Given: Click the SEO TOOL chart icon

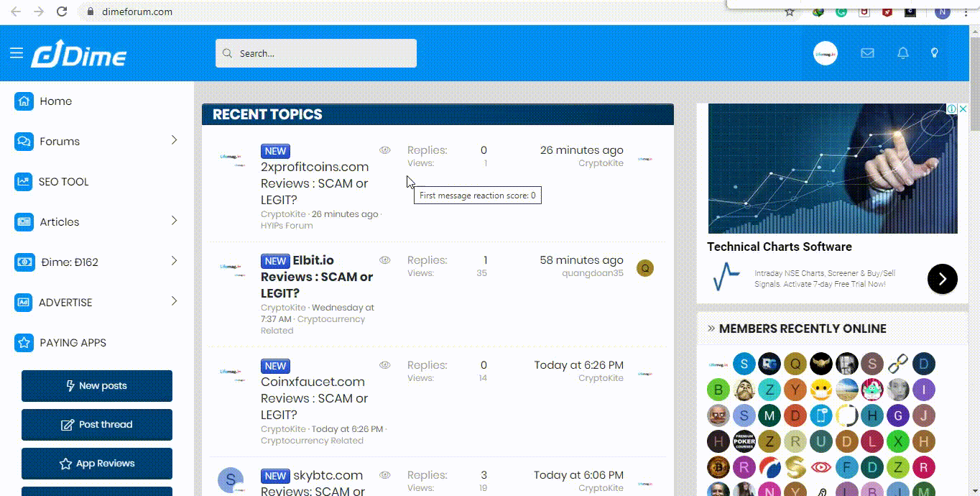Looking at the screenshot, I should [x=24, y=182].
